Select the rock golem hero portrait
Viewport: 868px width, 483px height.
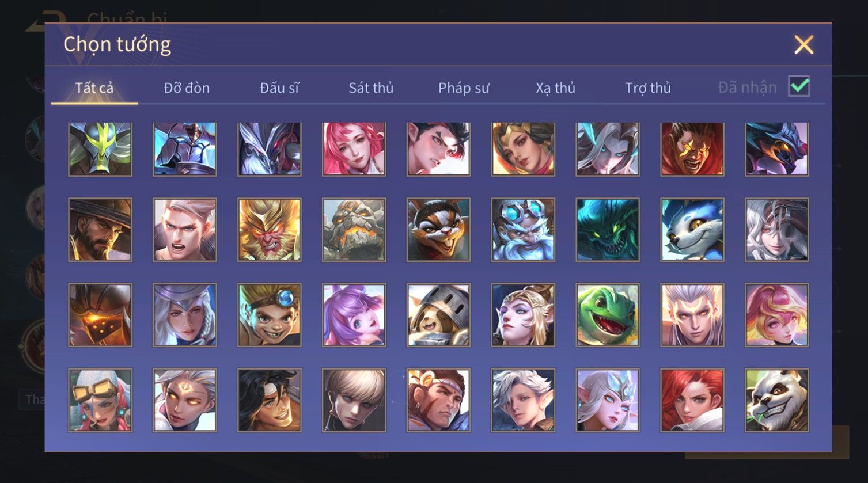coord(354,230)
